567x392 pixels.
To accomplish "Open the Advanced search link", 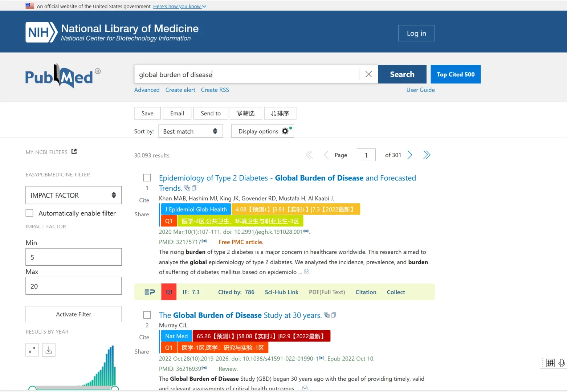I will tap(147, 90).
